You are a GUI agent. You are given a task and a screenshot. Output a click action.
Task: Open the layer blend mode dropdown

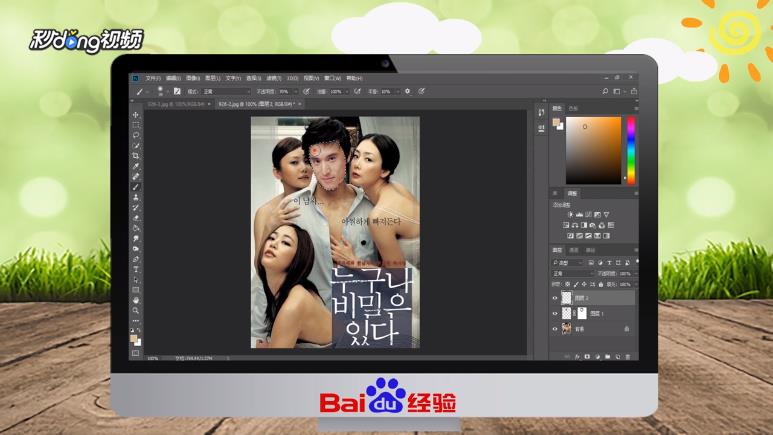pyautogui.click(x=573, y=274)
